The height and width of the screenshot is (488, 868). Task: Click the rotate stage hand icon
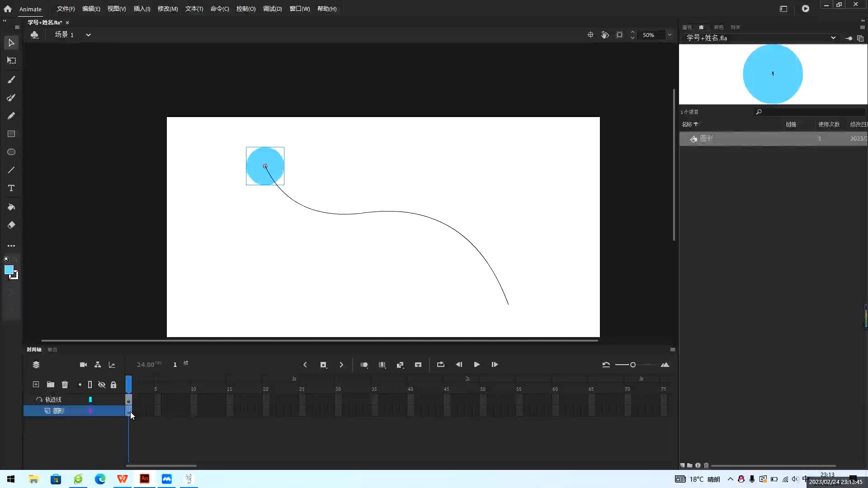pyautogui.click(x=605, y=35)
